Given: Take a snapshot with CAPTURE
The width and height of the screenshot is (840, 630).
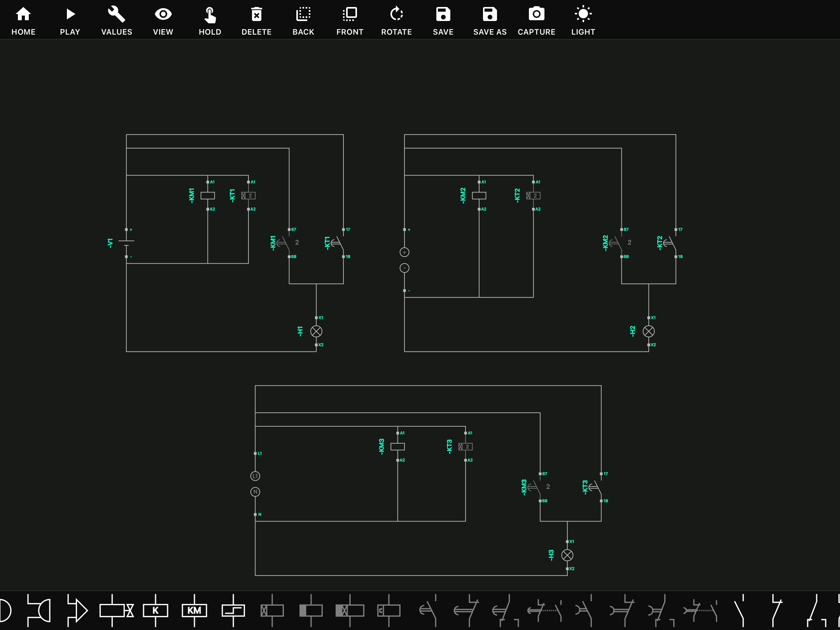Looking at the screenshot, I should [x=537, y=21].
